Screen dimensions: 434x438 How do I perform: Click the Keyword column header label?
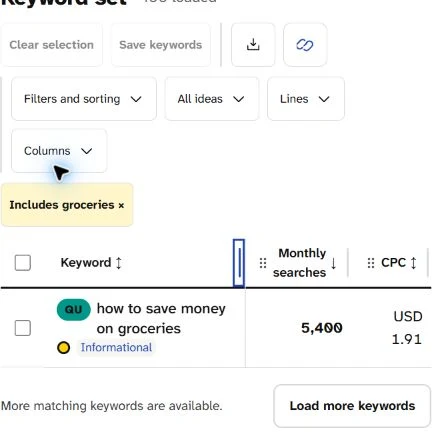(86, 263)
